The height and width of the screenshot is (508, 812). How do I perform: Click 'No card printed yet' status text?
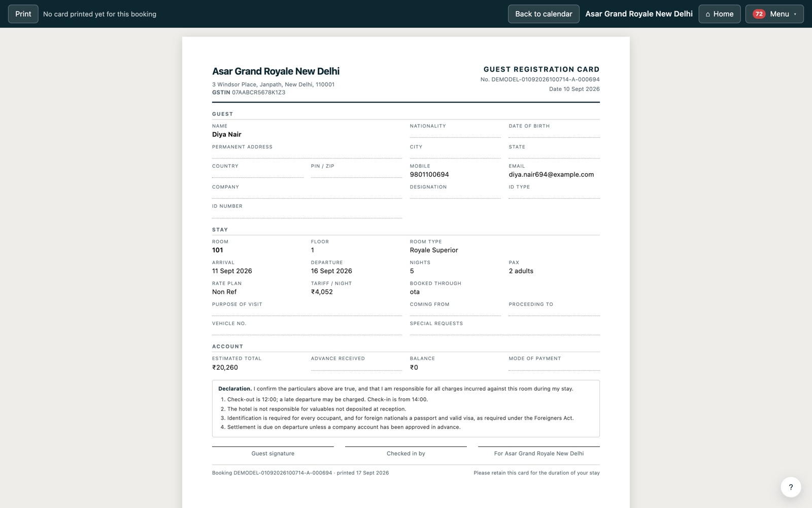tap(99, 14)
